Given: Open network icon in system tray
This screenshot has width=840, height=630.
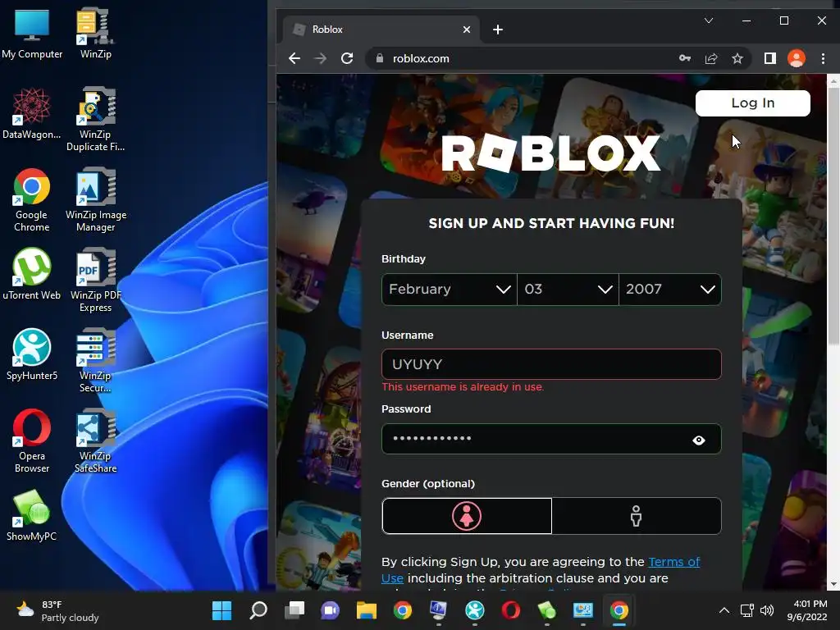Looking at the screenshot, I should [x=746, y=610].
